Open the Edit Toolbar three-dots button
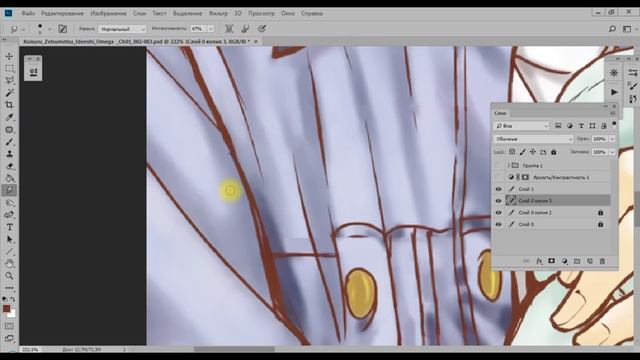 pos(9,288)
